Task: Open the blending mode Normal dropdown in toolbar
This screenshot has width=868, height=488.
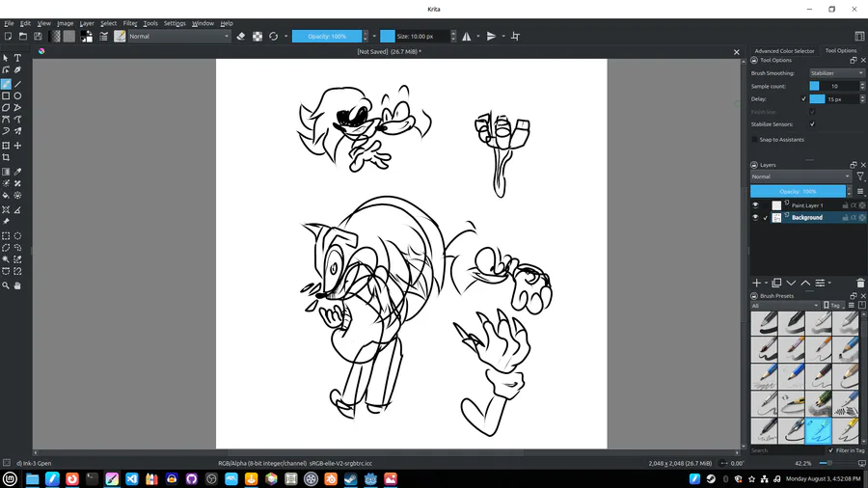Action: point(178,37)
